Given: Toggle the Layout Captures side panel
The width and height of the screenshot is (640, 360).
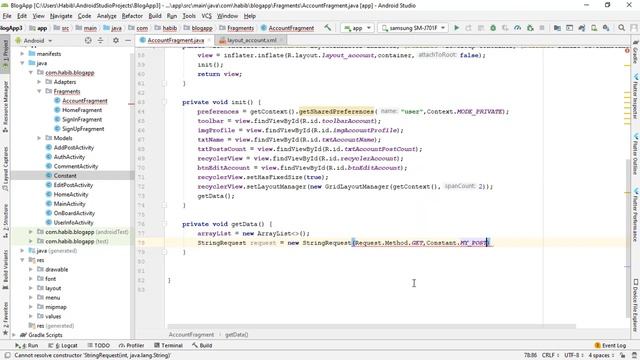Looking at the screenshot, I should [x=5, y=169].
